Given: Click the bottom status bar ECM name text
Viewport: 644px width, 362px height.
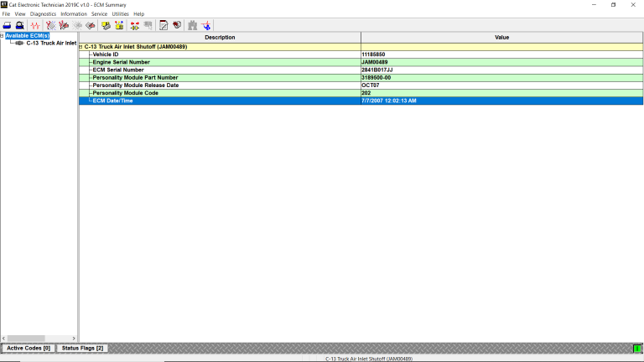Looking at the screenshot, I should 369,359.
